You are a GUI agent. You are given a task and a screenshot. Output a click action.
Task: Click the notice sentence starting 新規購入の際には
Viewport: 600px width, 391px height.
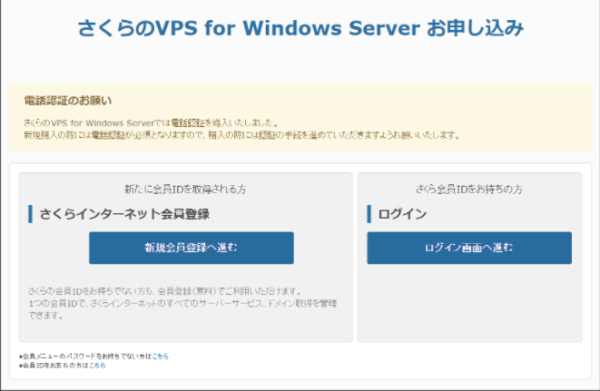coord(242,135)
